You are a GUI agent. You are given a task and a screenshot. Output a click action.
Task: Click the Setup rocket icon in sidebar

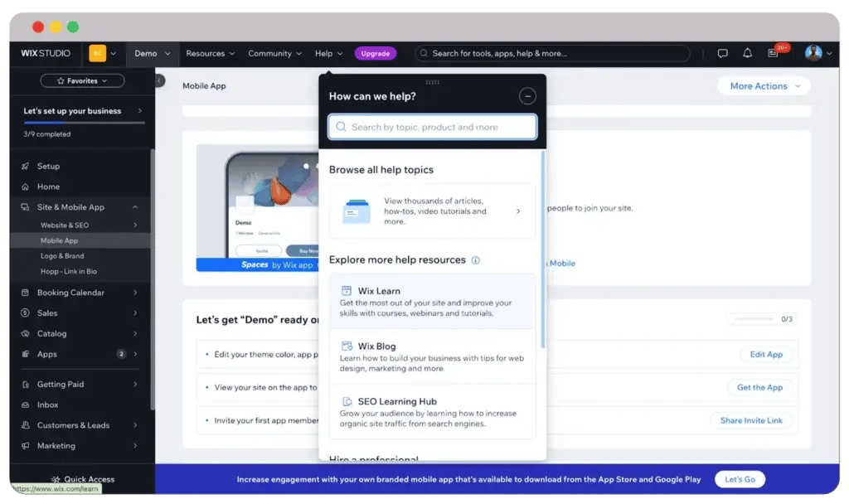pyautogui.click(x=26, y=167)
